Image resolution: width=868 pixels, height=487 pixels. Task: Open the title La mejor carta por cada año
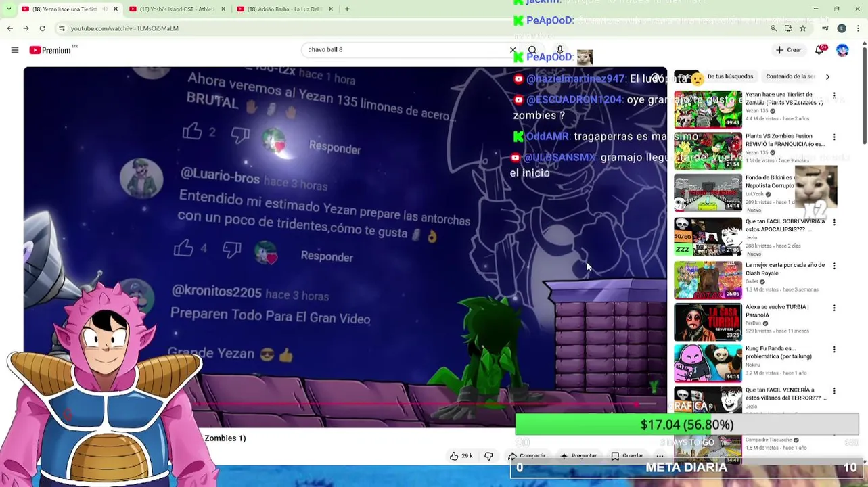785,269
